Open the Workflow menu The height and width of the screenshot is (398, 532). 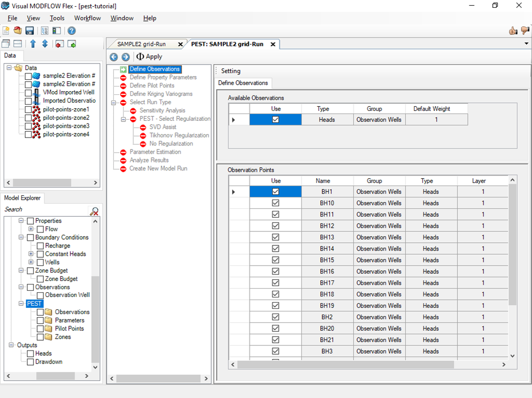pos(87,18)
